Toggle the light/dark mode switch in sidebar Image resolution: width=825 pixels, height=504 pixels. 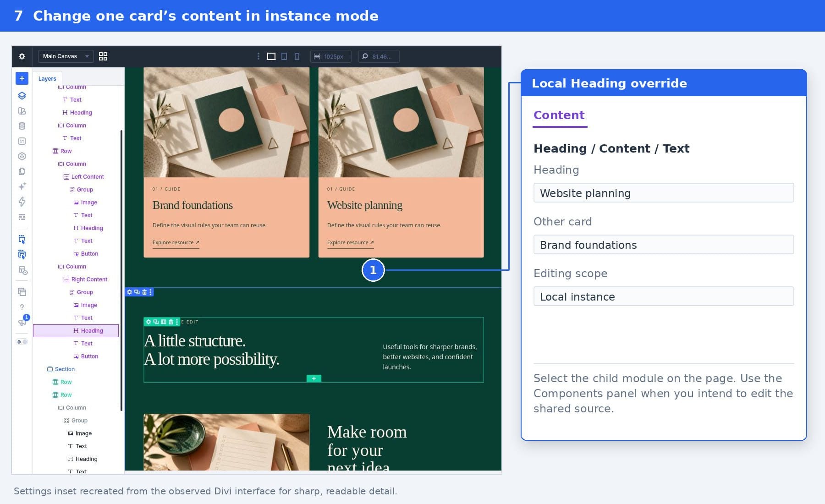click(x=22, y=342)
